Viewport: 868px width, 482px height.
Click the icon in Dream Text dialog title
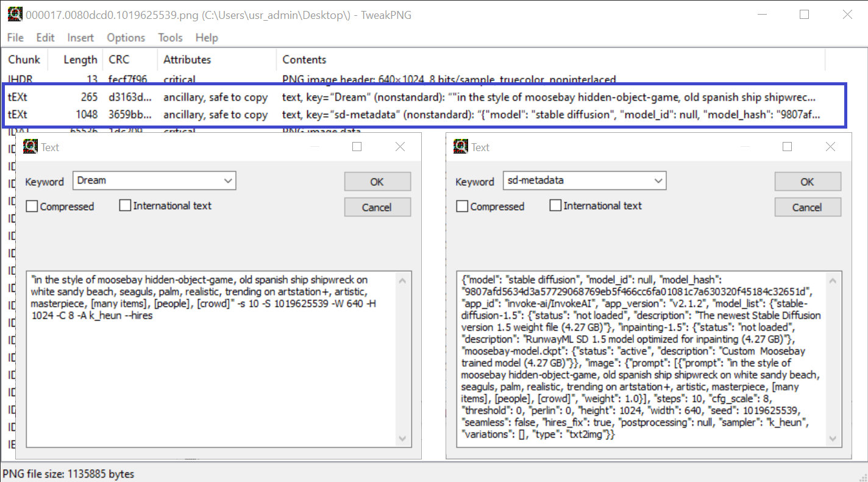tap(30, 147)
